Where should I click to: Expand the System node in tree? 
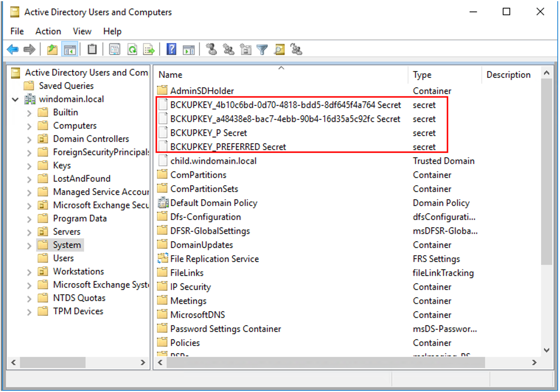coord(29,245)
